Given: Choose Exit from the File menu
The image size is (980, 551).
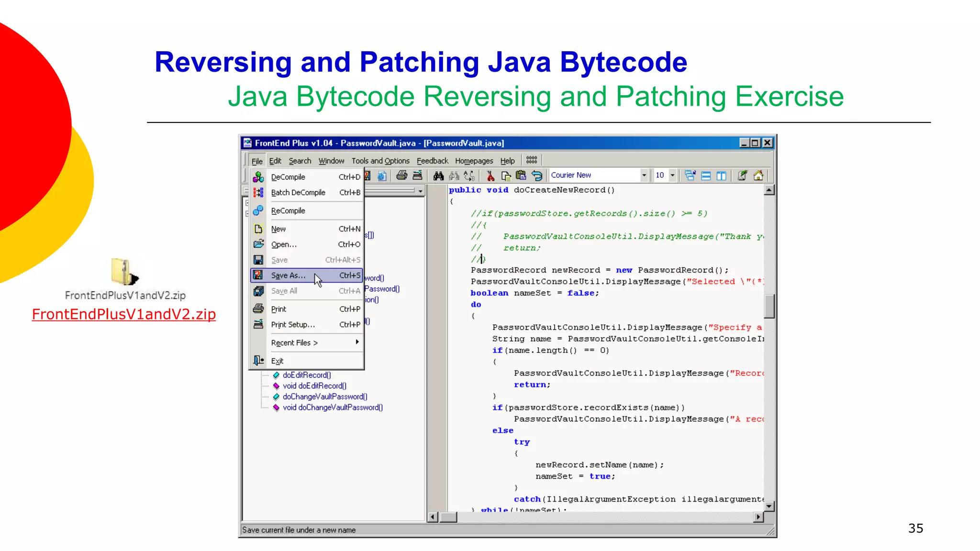Looking at the screenshot, I should click(x=307, y=361).
